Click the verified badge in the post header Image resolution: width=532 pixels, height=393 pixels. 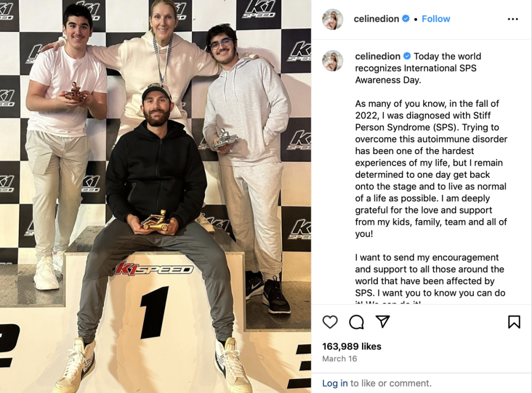[405, 19]
